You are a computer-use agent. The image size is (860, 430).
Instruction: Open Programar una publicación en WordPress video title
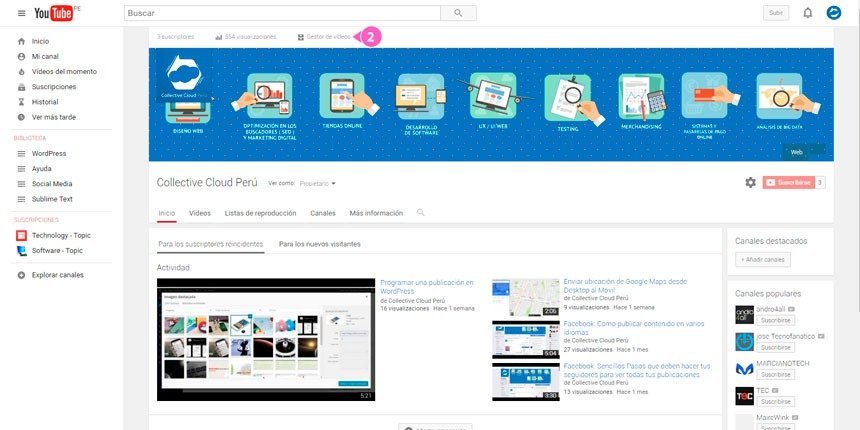[427, 287]
